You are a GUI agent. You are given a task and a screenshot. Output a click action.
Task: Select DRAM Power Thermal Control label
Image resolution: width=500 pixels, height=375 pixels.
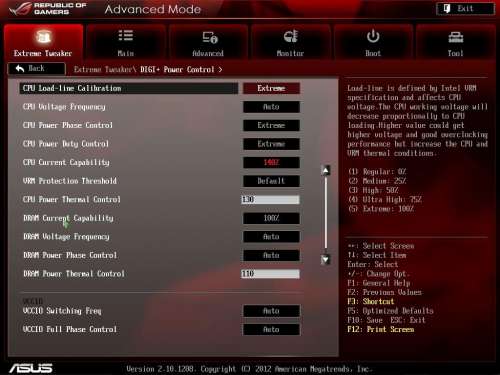click(x=74, y=274)
